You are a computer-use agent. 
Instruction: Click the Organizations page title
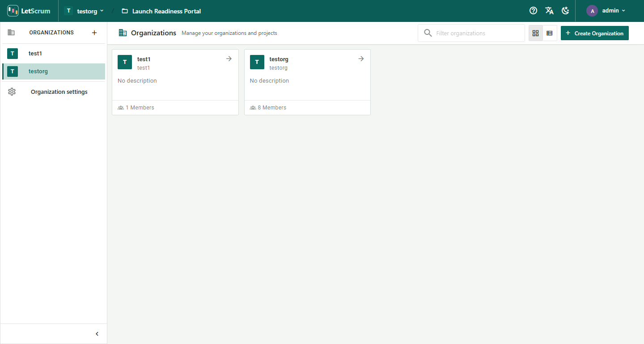coord(153,33)
